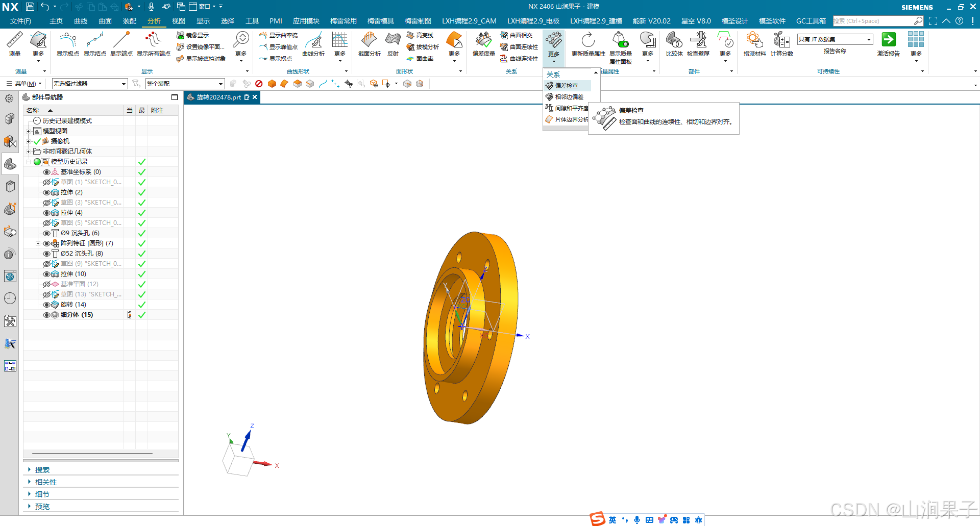The height and width of the screenshot is (526, 980).
Task: Click 曲线连续性 button
Action: [519, 59]
